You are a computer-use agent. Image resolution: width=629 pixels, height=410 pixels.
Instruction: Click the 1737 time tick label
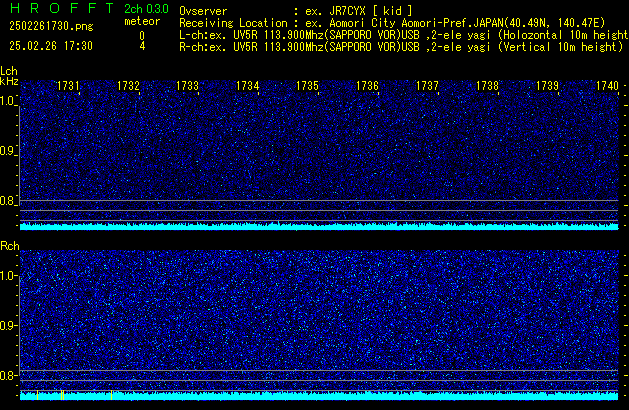[427, 86]
